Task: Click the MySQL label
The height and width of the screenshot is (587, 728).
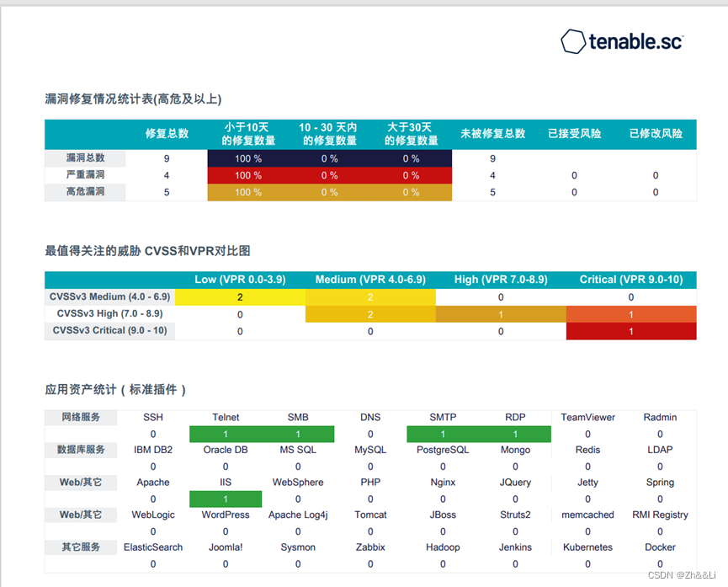Action: 370,450
